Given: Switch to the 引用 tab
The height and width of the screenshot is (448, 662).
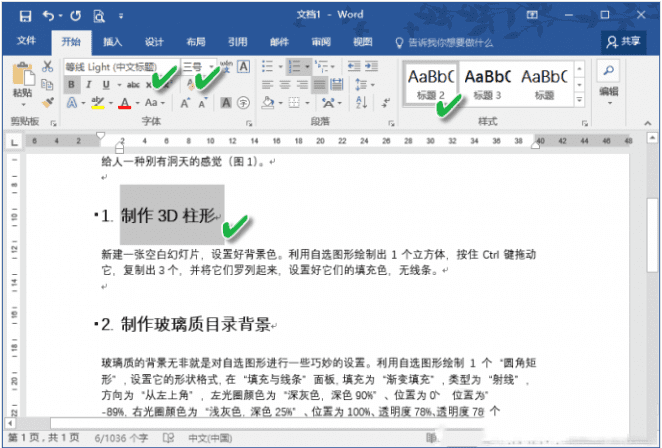Looking at the screenshot, I should coord(238,42).
